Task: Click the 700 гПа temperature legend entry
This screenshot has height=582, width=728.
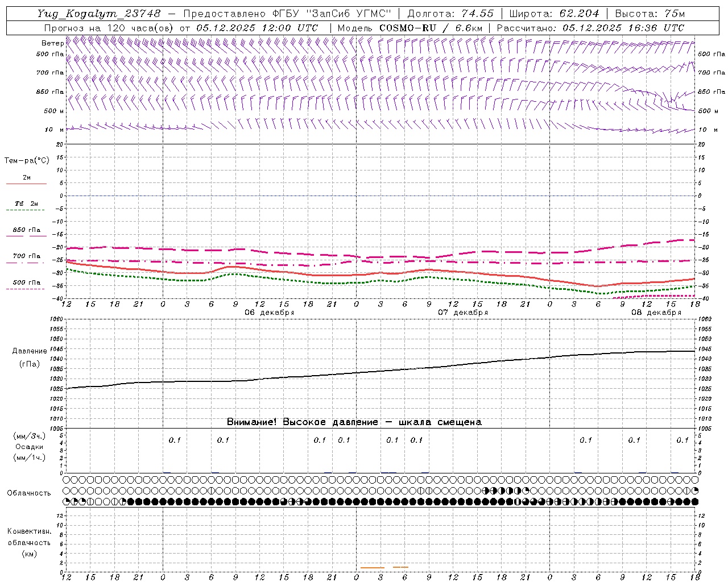Action: [26, 259]
